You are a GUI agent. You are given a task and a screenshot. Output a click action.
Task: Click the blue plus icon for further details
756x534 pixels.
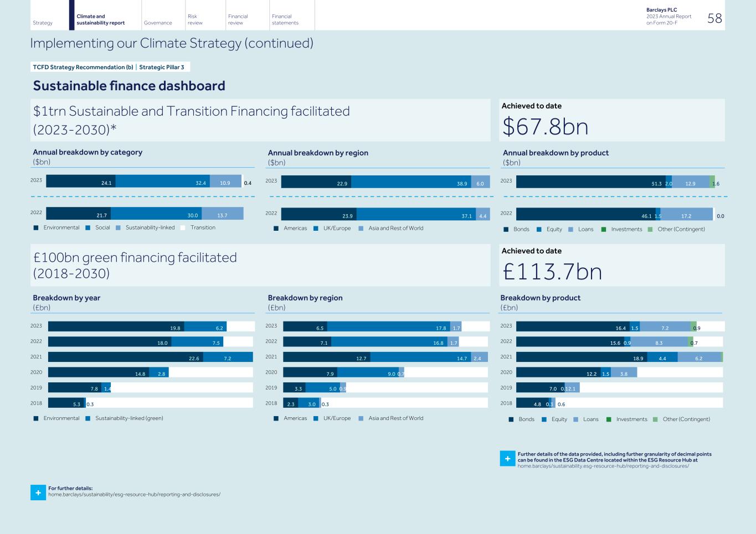point(37,492)
